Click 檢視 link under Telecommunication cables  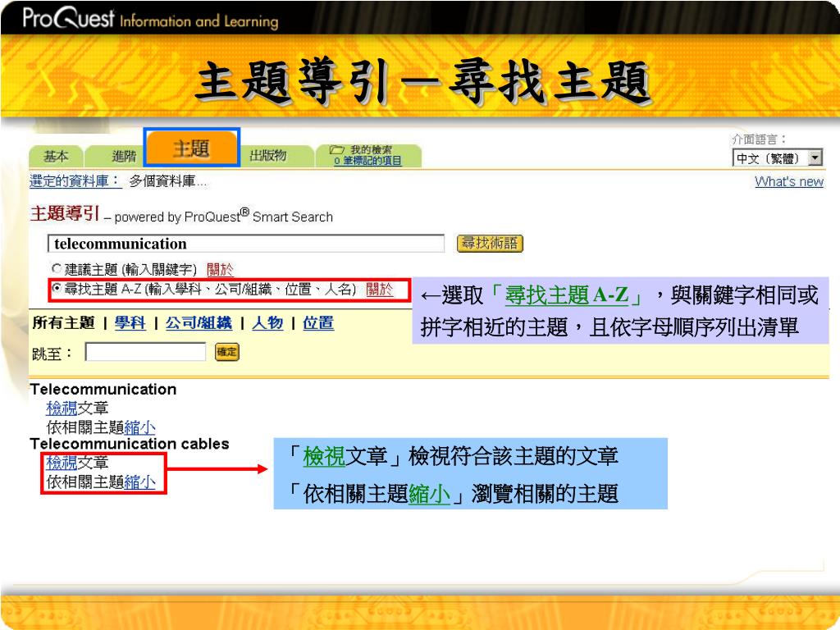[x=62, y=463]
